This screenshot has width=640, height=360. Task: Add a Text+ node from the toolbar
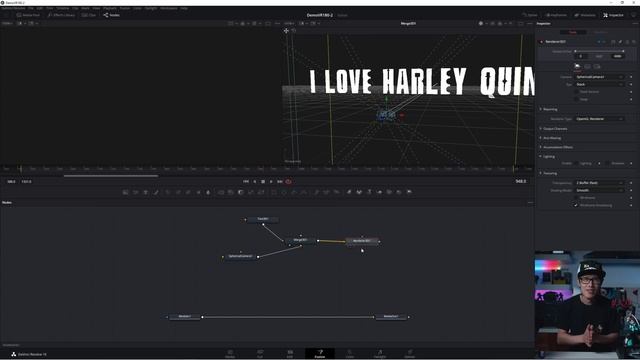click(x=146, y=192)
